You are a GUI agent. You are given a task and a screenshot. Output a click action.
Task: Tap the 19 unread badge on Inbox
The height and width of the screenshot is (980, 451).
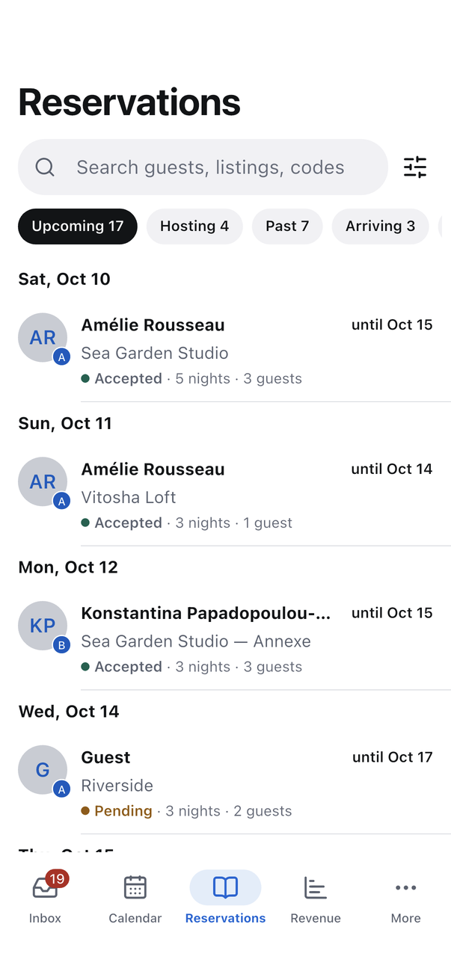coord(57,878)
